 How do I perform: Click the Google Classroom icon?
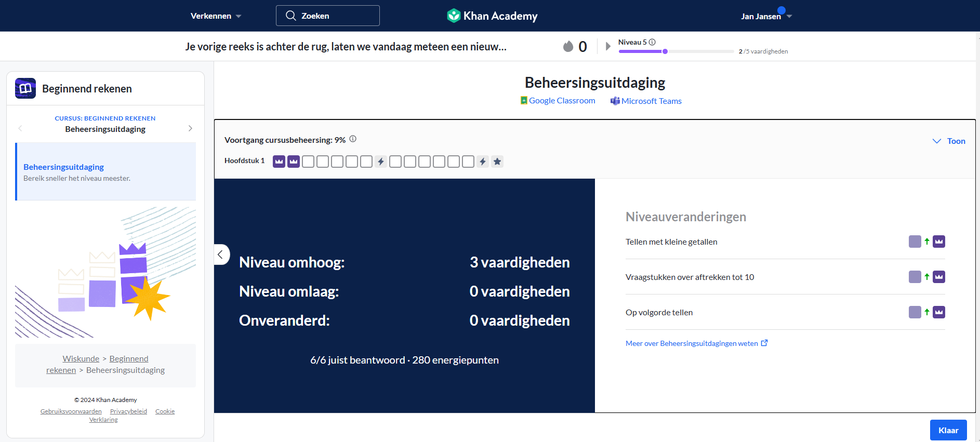click(x=524, y=100)
